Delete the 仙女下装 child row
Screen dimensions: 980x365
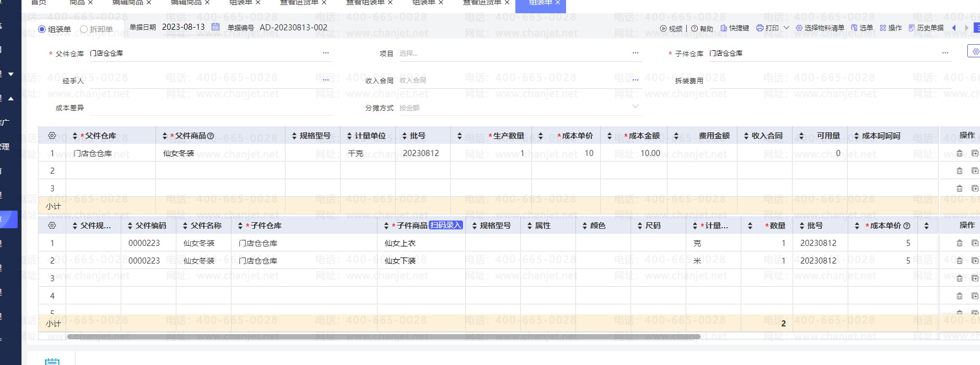(x=960, y=261)
